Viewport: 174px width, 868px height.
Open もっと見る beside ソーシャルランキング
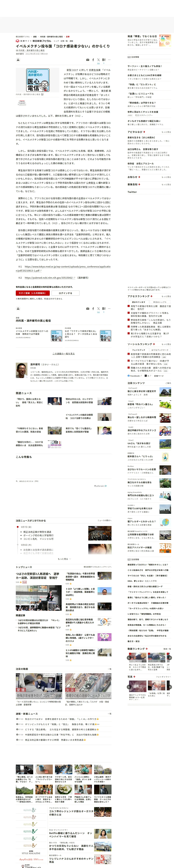coord(166,344)
